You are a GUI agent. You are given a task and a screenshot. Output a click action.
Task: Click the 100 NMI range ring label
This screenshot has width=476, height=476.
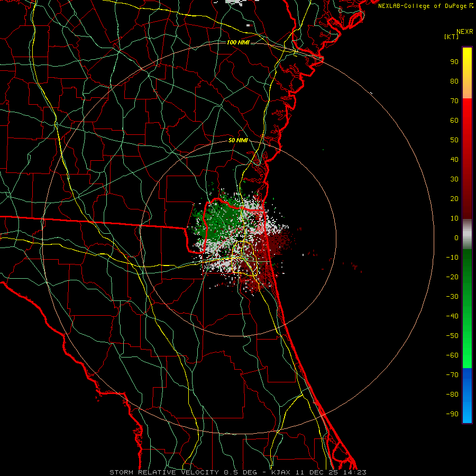coord(238,42)
